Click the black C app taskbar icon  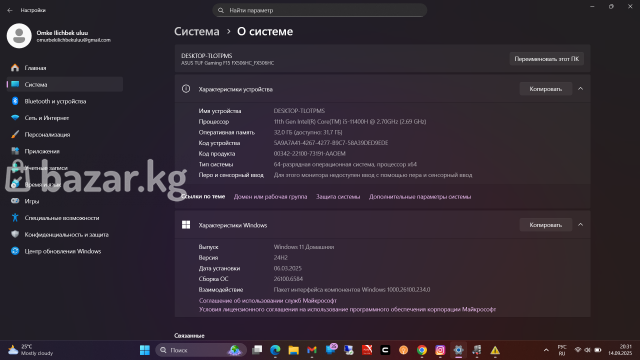[x=385, y=350]
